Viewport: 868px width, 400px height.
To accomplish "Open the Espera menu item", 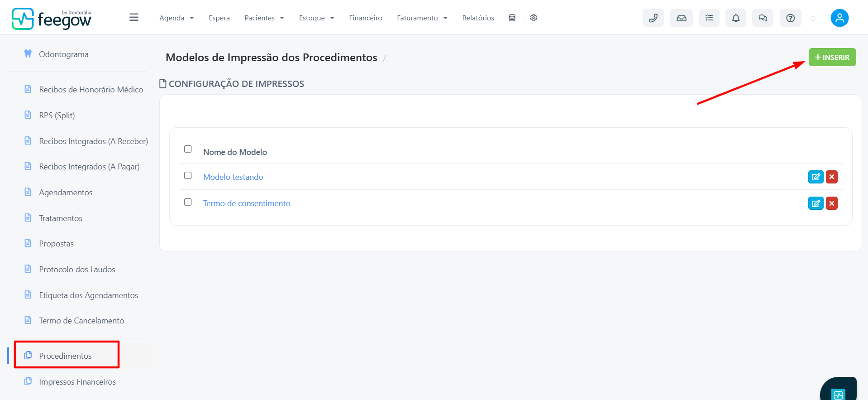I will pyautogui.click(x=219, y=18).
